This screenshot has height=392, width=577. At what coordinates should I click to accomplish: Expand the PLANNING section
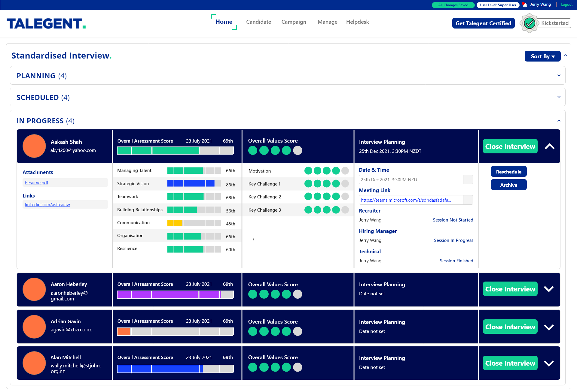[x=559, y=76]
